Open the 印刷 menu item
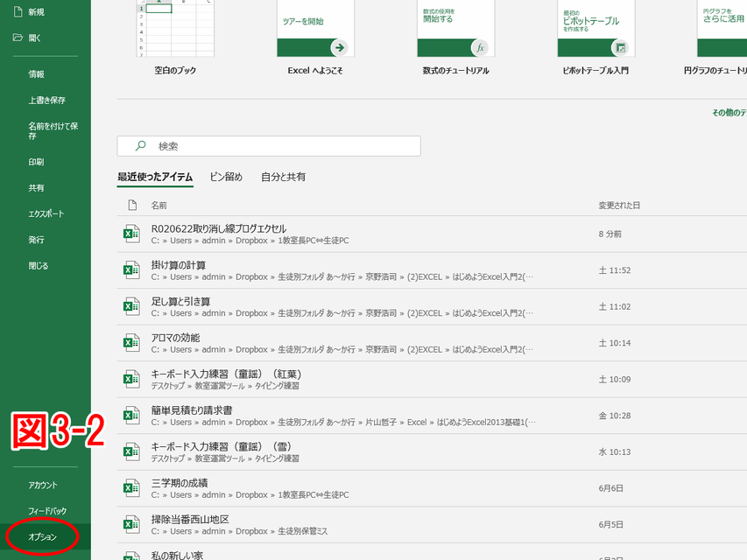Viewport: 747px width, 560px height. coord(36,162)
